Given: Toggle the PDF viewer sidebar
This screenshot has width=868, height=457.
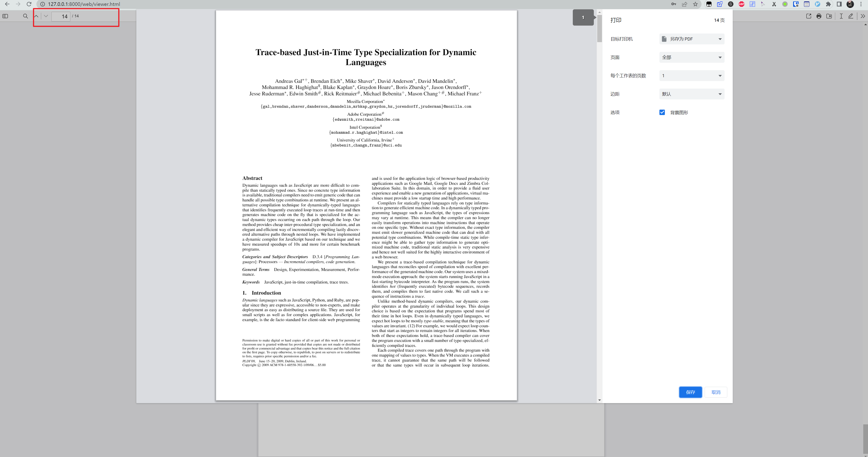Looking at the screenshot, I should point(5,16).
